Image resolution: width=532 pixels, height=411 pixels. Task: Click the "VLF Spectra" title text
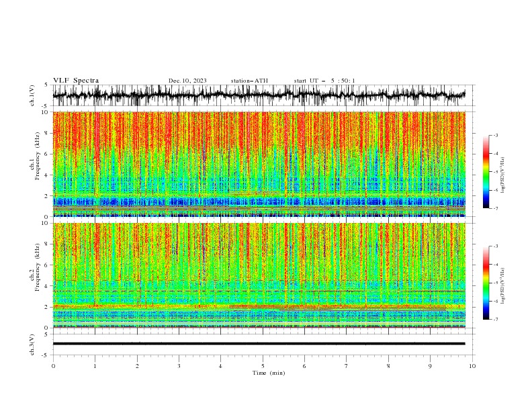(x=76, y=81)
